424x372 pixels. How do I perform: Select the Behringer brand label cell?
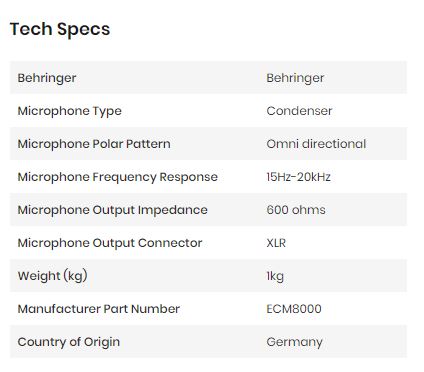pyautogui.click(x=47, y=78)
